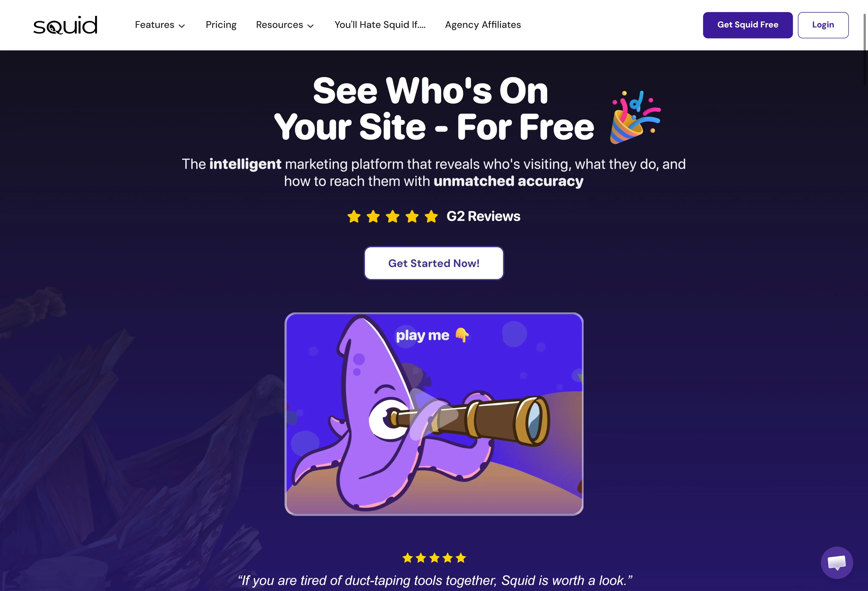Open the Pricing page

(221, 25)
